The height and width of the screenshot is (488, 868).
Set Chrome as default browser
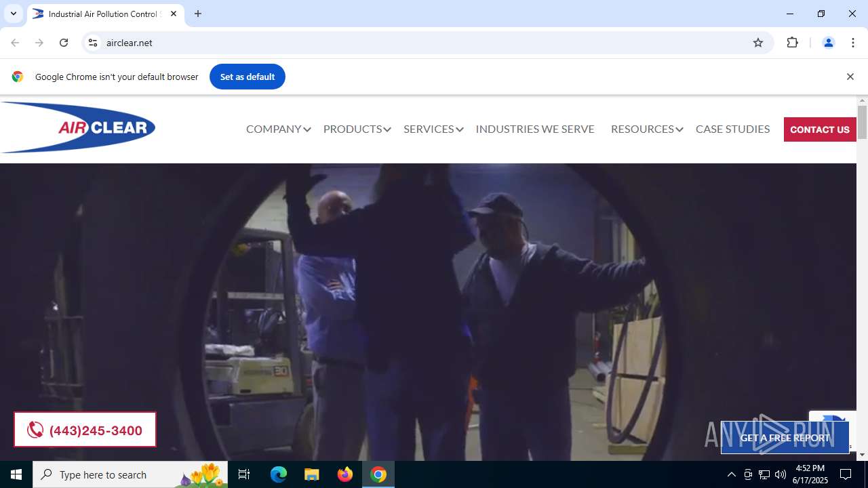click(248, 77)
